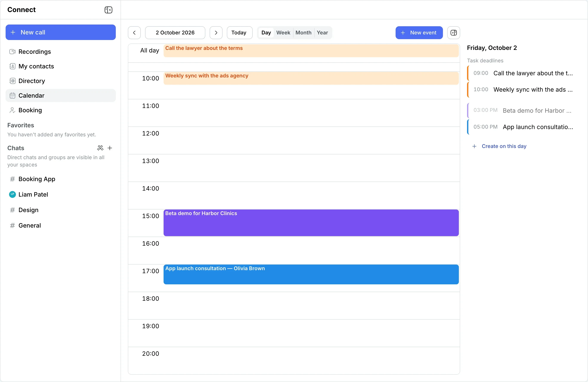Open chat with Liam Patel
Image resolution: width=588 pixels, height=382 pixels.
[60, 195]
